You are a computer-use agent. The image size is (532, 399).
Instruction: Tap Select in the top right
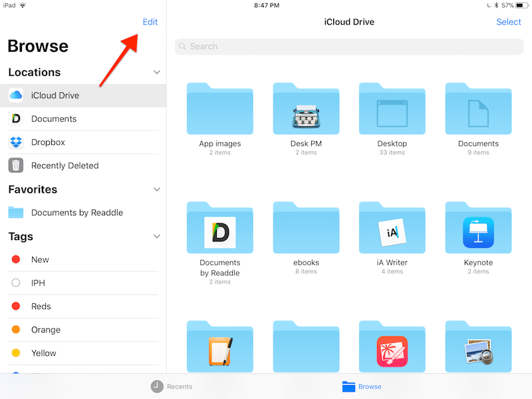point(509,22)
